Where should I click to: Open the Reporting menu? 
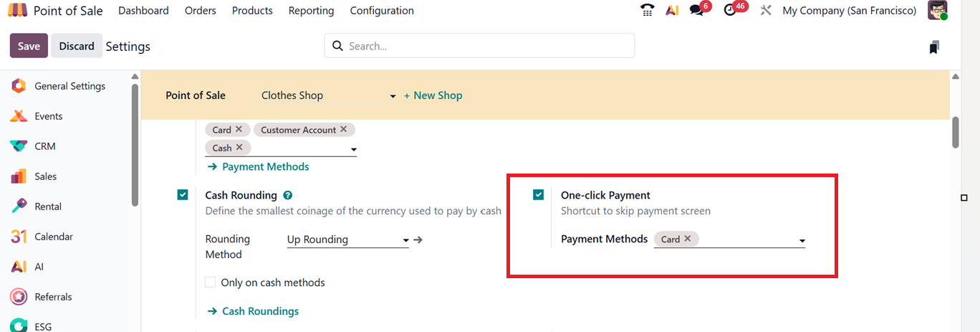click(x=311, y=11)
